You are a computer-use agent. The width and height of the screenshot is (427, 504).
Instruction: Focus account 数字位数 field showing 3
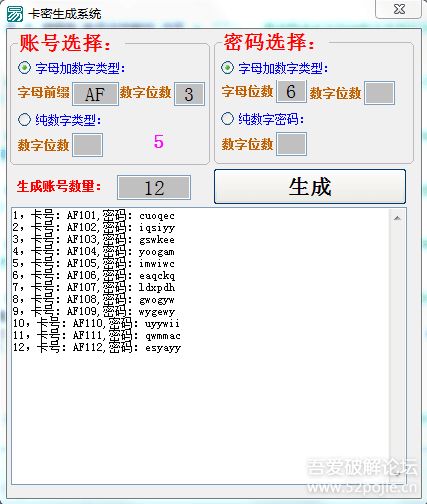click(x=189, y=94)
